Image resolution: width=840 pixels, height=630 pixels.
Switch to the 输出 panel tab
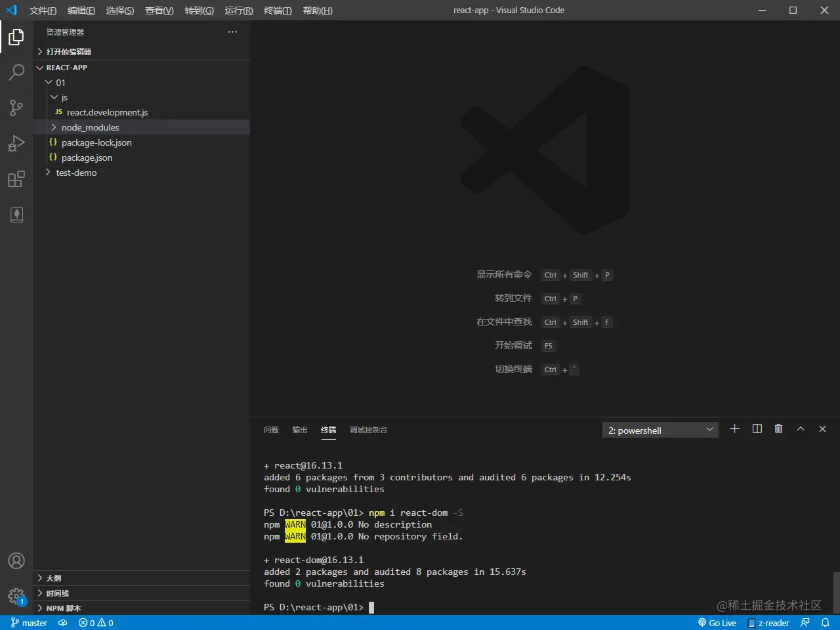(x=300, y=430)
